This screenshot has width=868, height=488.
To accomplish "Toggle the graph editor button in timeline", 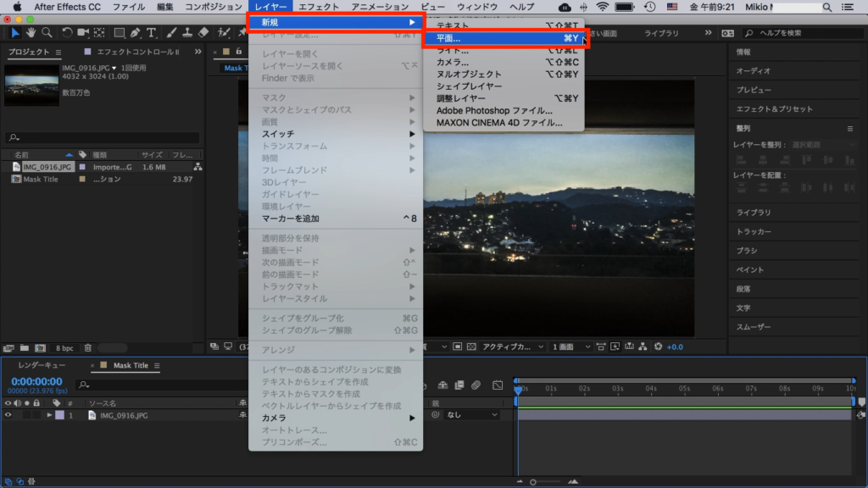I will (497, 385).
